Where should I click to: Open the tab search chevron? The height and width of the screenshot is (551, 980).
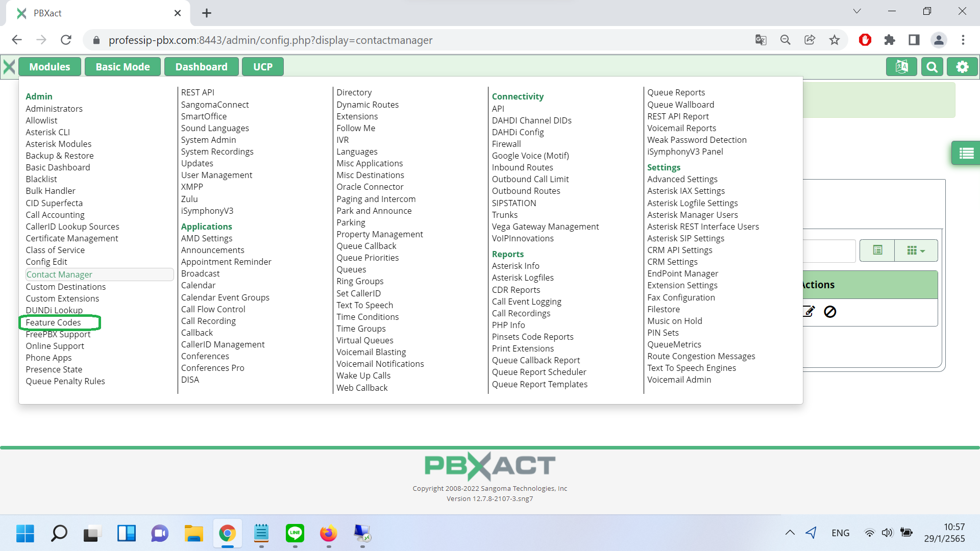pos(856,11)
